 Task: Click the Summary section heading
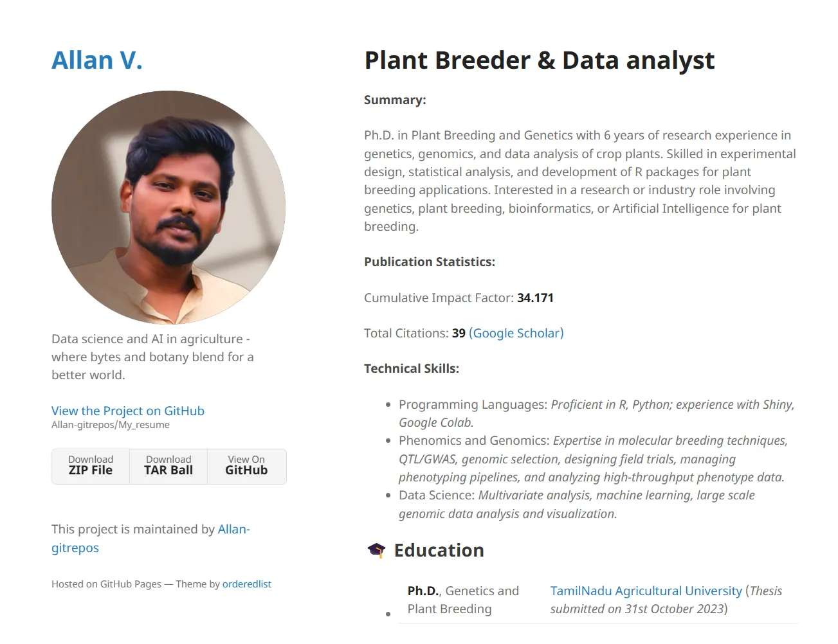click(x=395, y=100)
